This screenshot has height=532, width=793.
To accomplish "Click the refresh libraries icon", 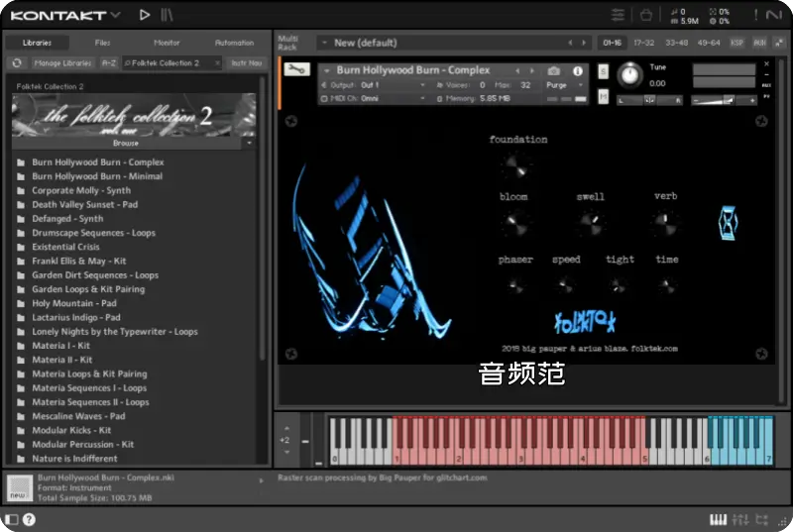I will tap(17, 62).
